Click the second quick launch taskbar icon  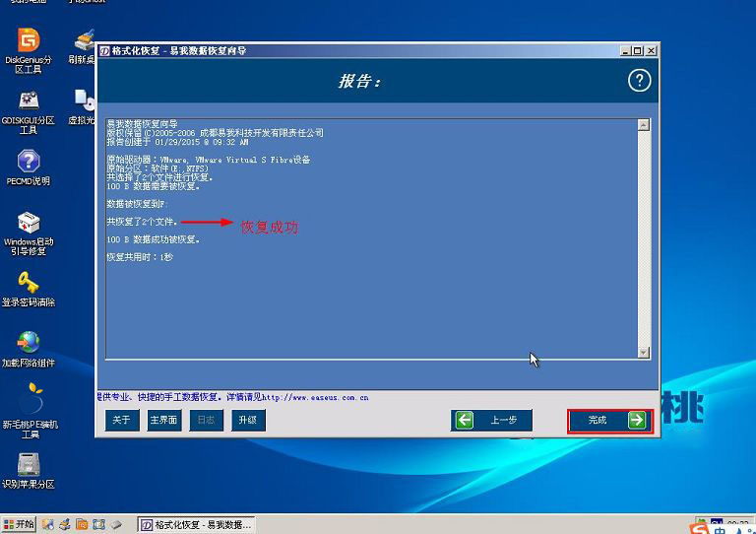tap(65, 524)
